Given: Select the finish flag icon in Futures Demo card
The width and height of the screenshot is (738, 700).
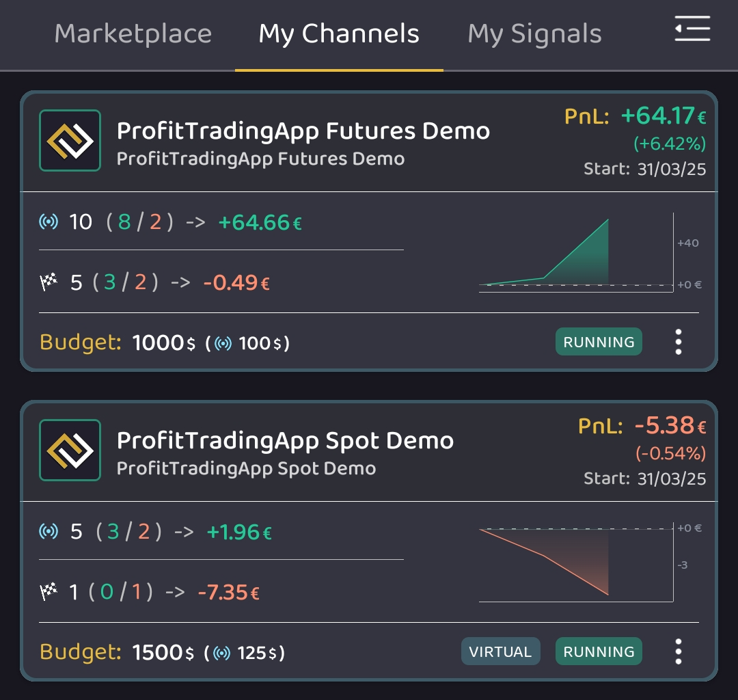Looking at the screenshot, I should coord(48,281).
